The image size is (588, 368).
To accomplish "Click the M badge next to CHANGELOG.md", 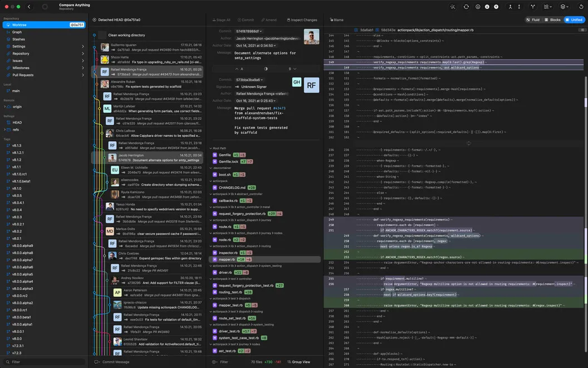I will pos(215,187).
